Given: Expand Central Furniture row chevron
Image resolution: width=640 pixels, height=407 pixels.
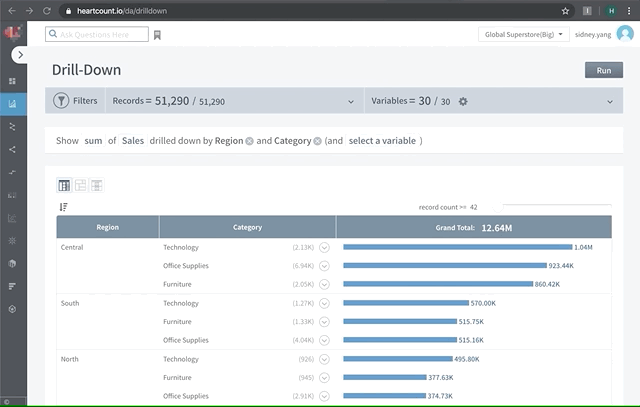Looking at the screenshot, I should click(324, 284).
